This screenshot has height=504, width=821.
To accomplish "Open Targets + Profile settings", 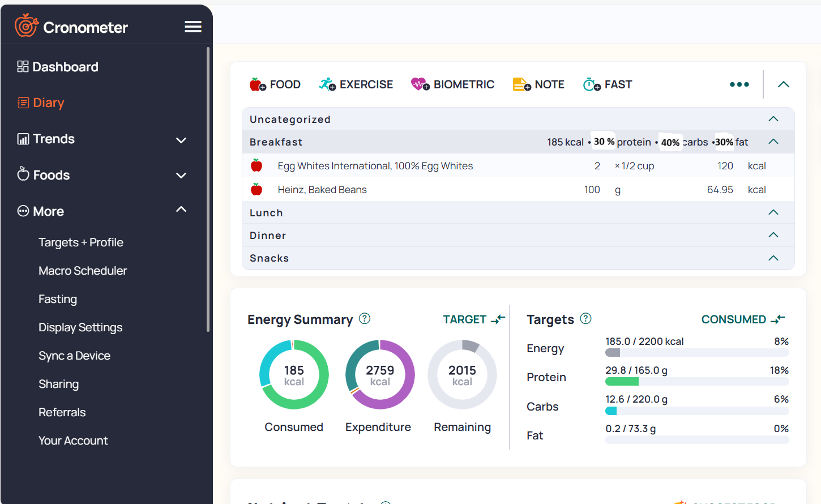I will point(81,242).
